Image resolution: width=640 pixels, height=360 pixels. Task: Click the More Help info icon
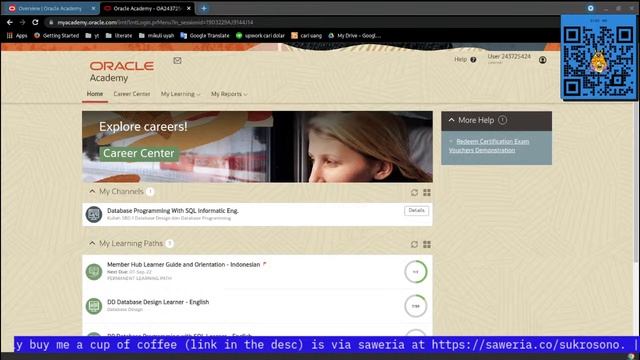click(x=502, y=120)
